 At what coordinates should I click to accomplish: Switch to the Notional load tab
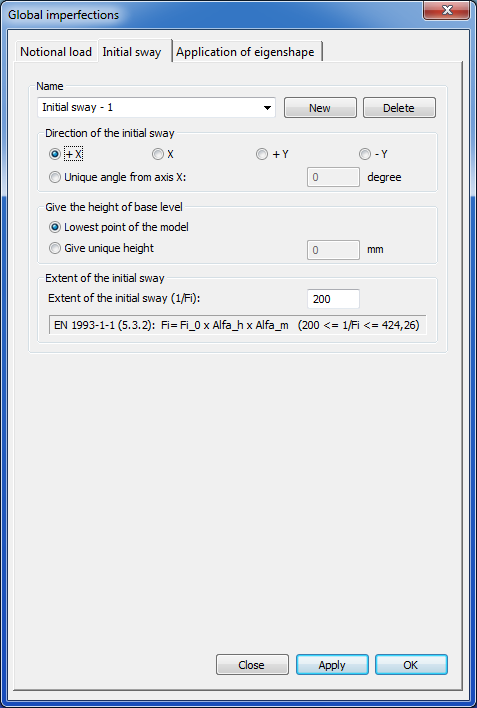[x=56, y=52]
